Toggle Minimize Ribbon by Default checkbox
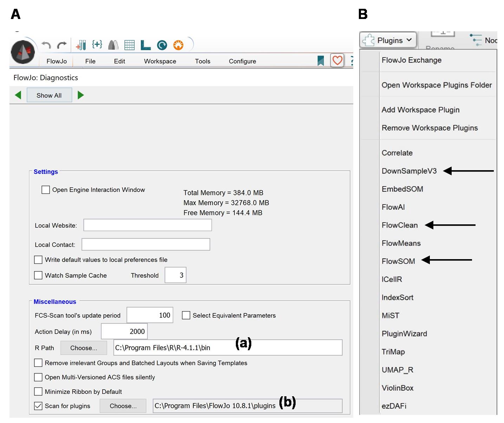The height and width of the screenshot is (423, 504). (38, 392)
